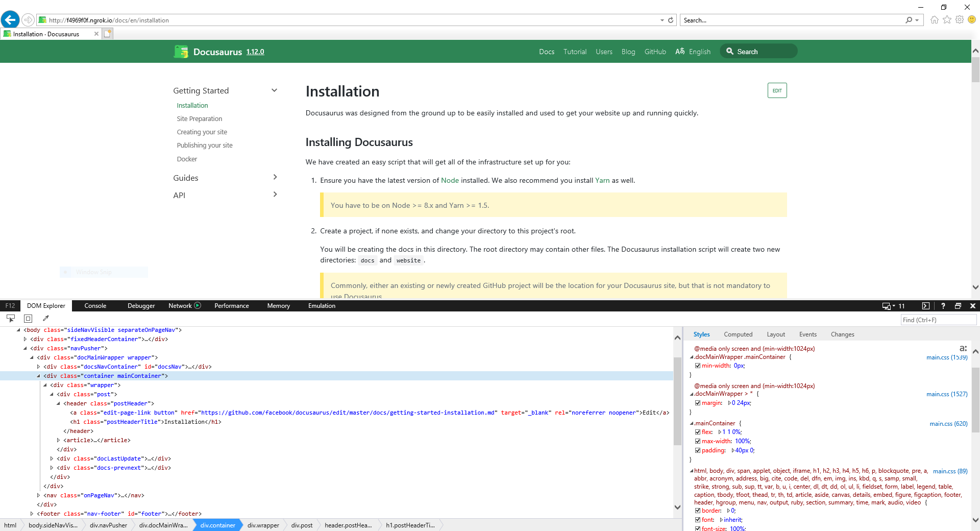
Task: Click the browser Forward arrow button
Action: click(28, 20)
